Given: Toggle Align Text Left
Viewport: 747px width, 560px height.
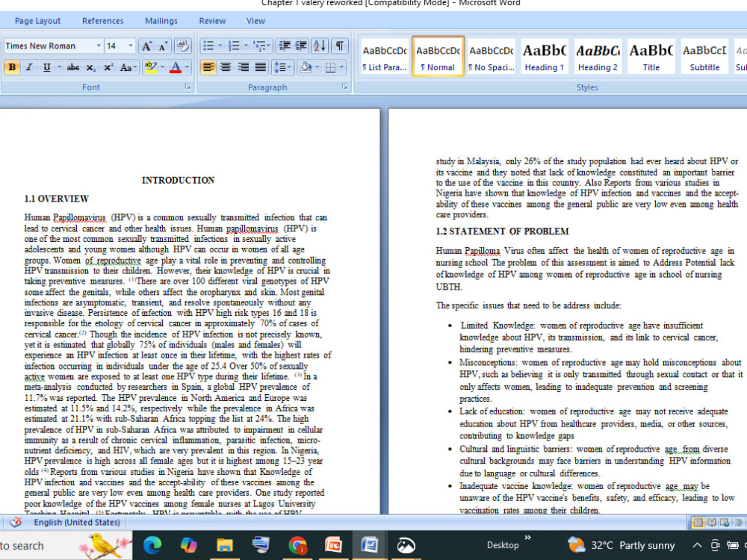Looking at the screenshot, I should [x=208, y=67].
